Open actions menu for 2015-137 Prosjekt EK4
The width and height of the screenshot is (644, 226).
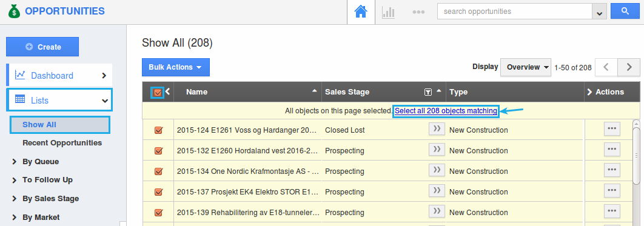click(x=612, y=190)
